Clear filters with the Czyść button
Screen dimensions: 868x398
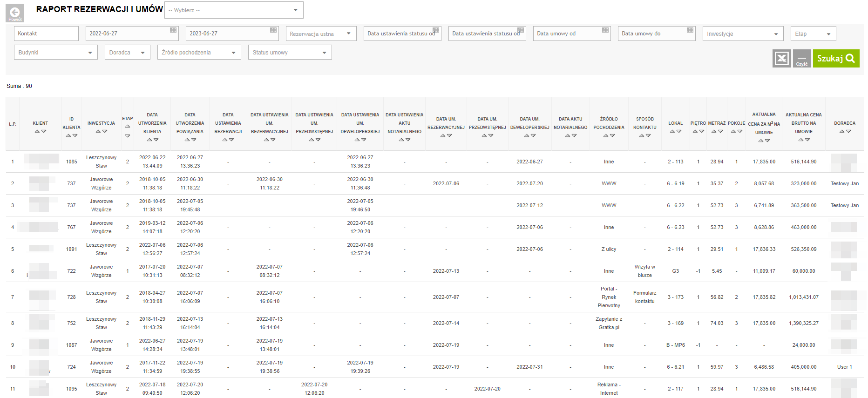[x=802, y=59]
